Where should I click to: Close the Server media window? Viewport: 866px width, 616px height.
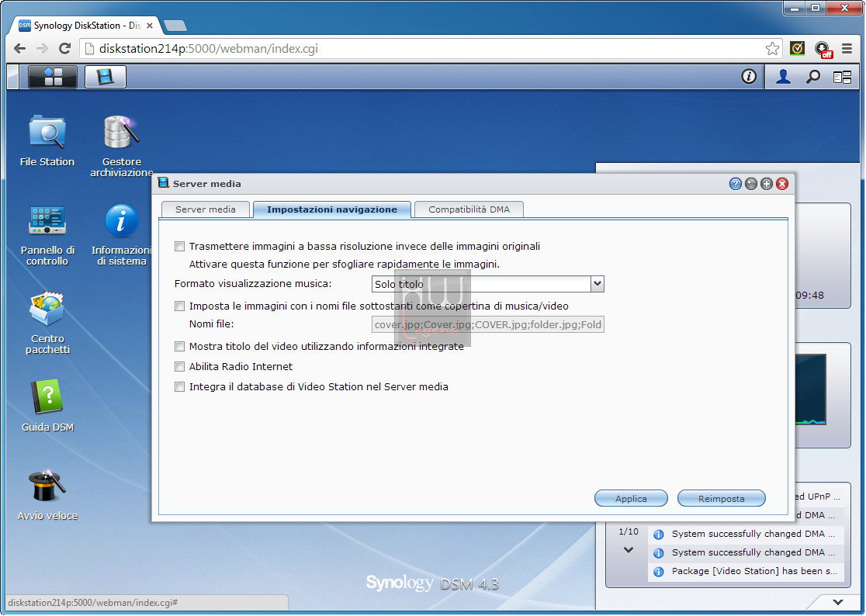click(782, 184)
